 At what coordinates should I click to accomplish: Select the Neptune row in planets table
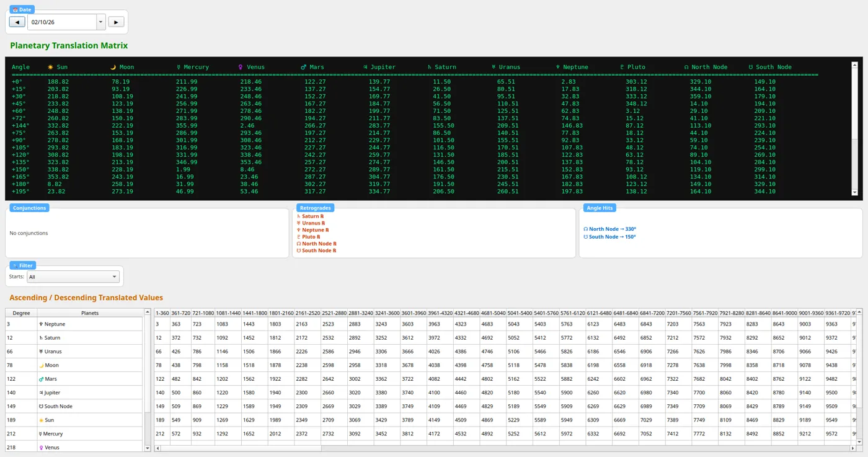coord(74,324)
